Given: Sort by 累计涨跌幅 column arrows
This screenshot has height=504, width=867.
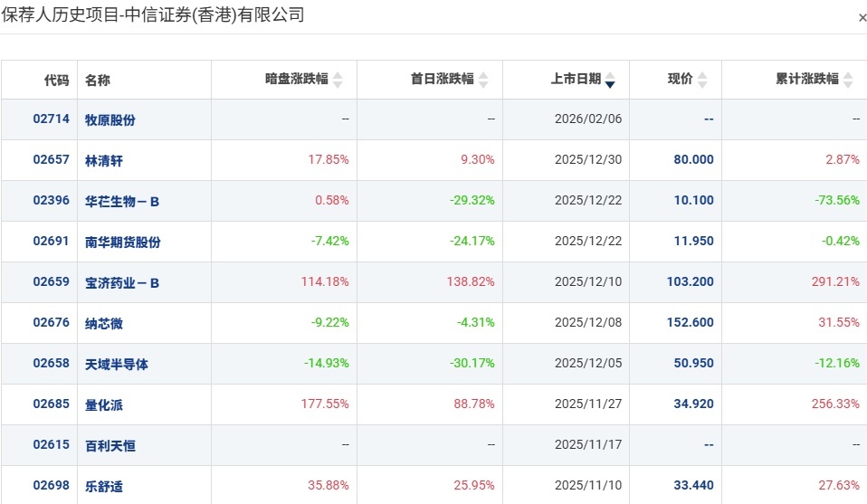Looking at the screenshot, I should (x=848, y=81).
